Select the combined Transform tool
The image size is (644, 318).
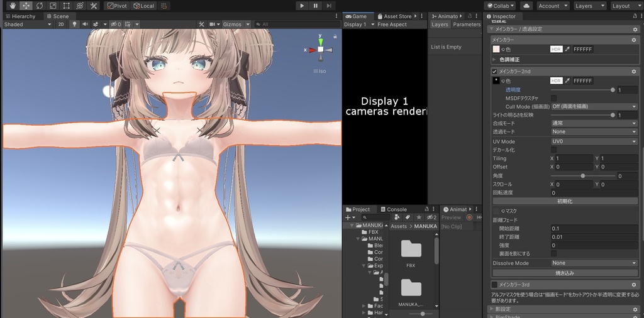pos(80,6)
